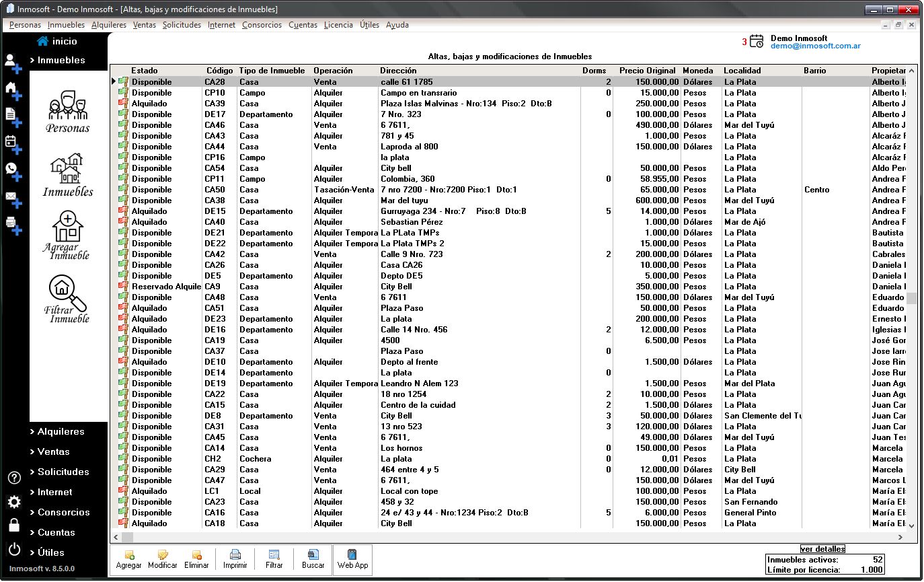Click the 'ver detalles' link

[x=822, y=549]
